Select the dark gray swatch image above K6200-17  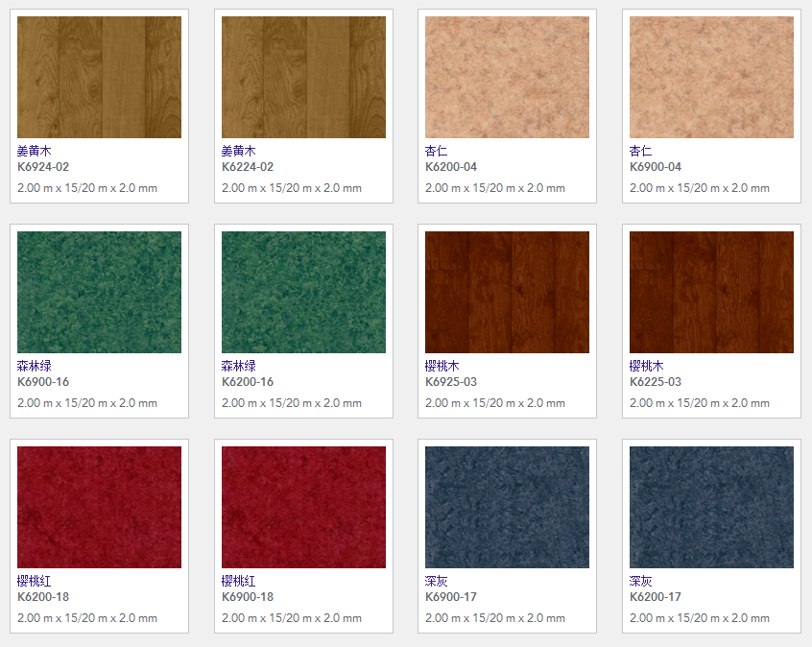pyautogui.click(x=711, y=507)
